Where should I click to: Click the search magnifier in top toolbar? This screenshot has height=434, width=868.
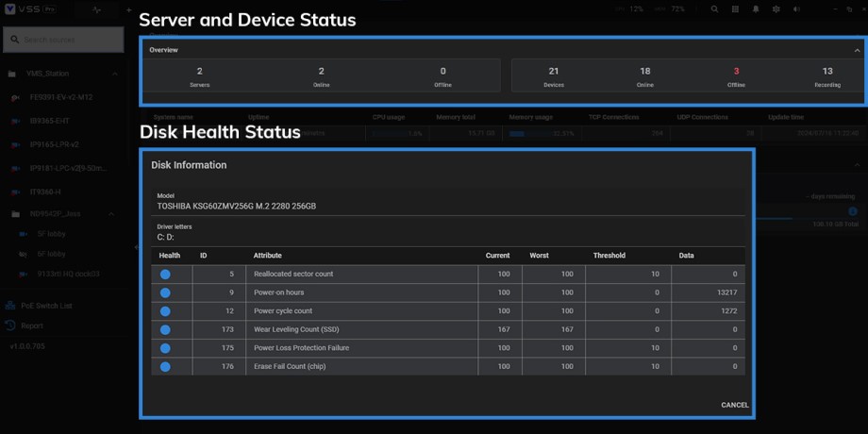pyautogui.click(x=714, y=9)
